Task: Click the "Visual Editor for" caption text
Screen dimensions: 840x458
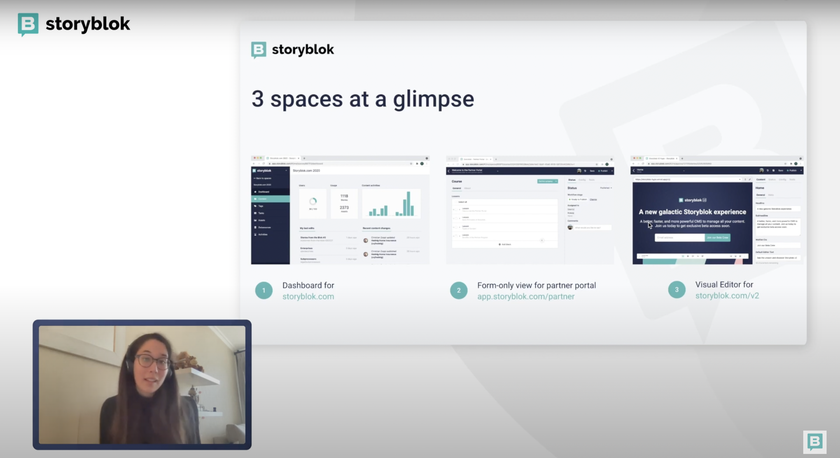Action: point(724,284)
